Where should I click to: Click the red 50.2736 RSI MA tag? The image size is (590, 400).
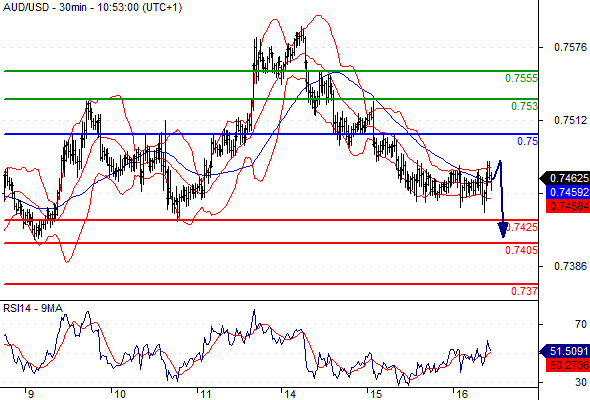coord(568,365)
